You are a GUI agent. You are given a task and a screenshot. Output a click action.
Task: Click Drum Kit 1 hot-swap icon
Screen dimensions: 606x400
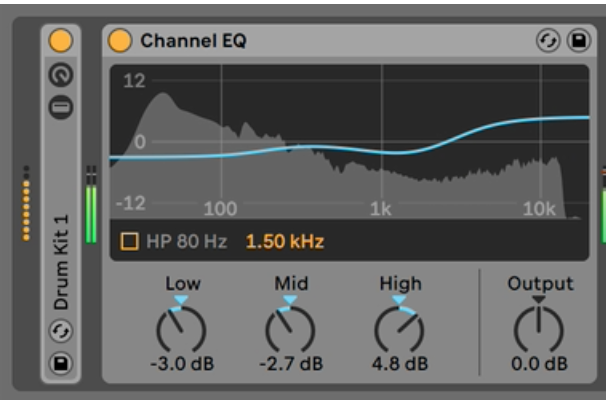point(61,331)
